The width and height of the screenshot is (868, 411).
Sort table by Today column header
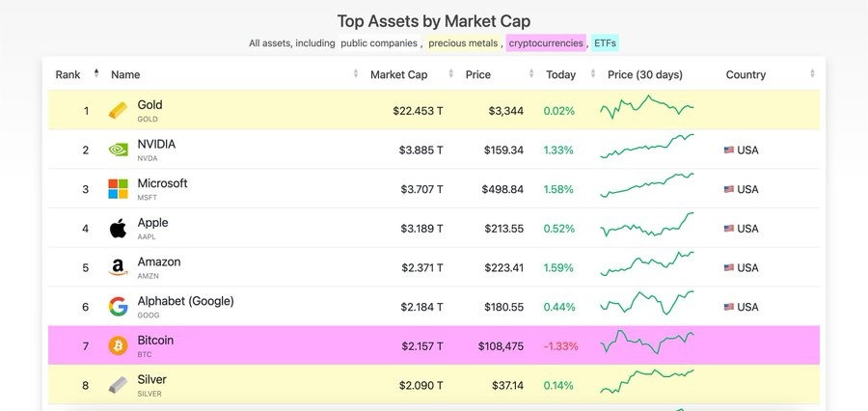[560, 74]
